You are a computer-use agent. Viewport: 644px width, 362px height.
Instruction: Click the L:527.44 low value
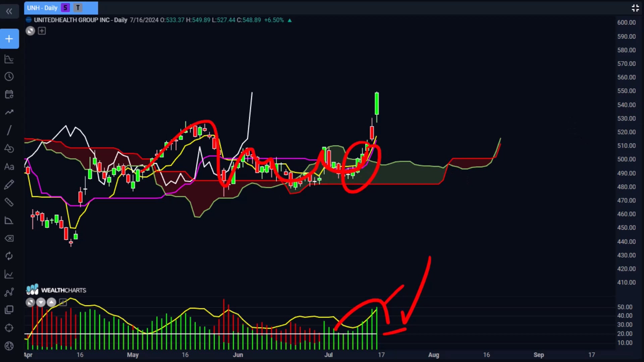(x=223, y=20)
